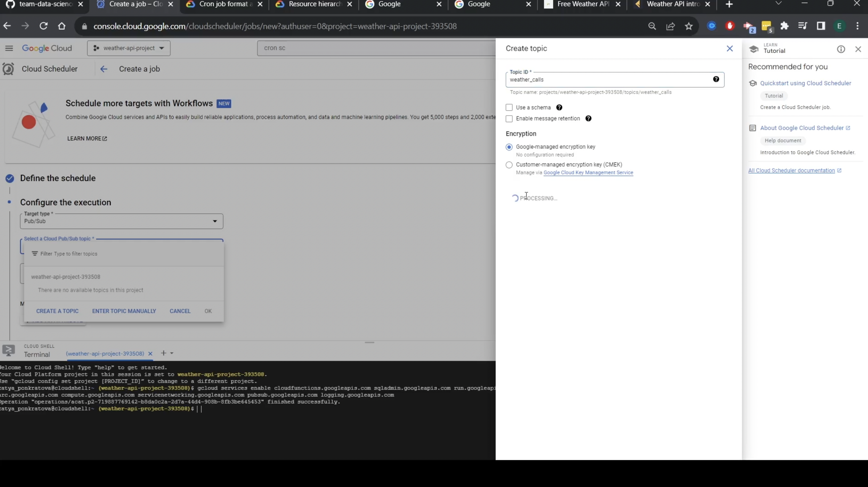Click the browser home icon
Screen dimensions: 868x487
coord(62,26)
